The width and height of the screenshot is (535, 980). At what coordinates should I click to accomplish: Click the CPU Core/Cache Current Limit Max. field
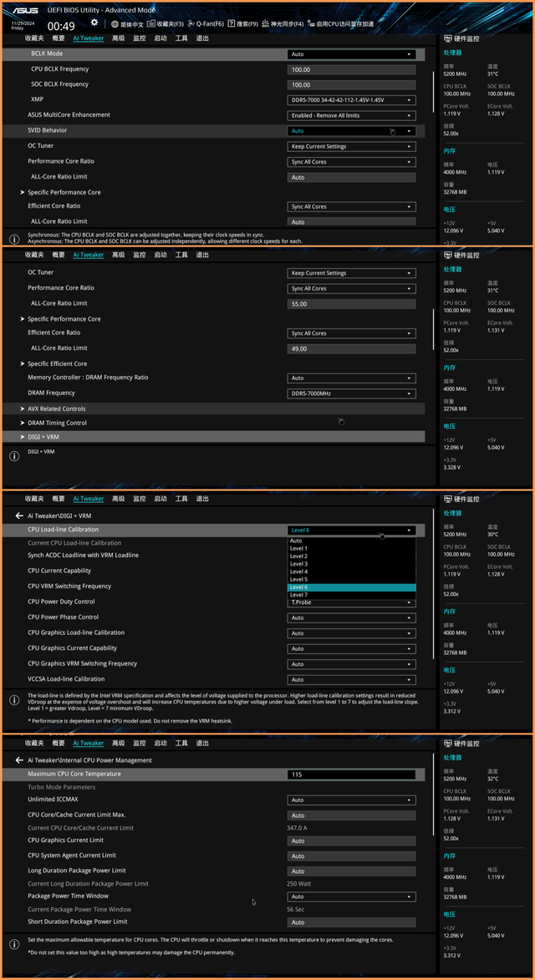(351, 815)
